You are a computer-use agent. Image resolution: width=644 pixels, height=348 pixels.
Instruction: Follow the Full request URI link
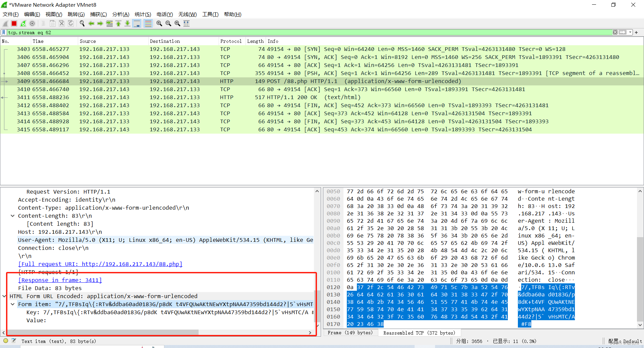tap(100, 264)
